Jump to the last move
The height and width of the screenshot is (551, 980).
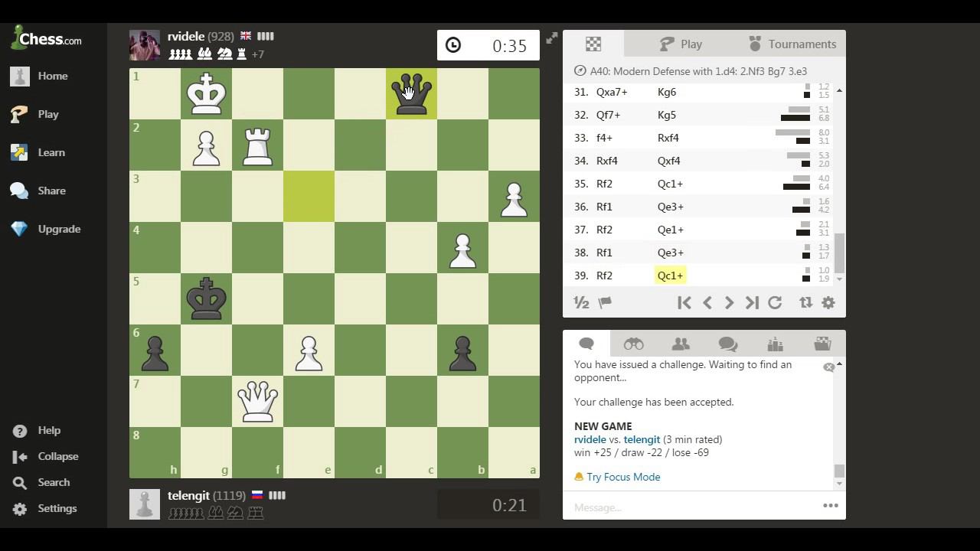point(752,303)
